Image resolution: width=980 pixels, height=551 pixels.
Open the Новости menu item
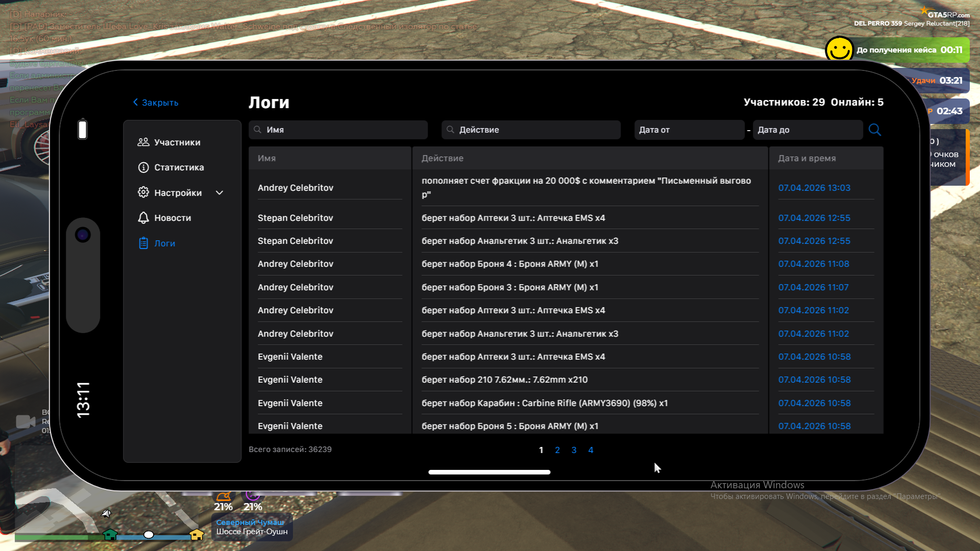coord(173,218)
